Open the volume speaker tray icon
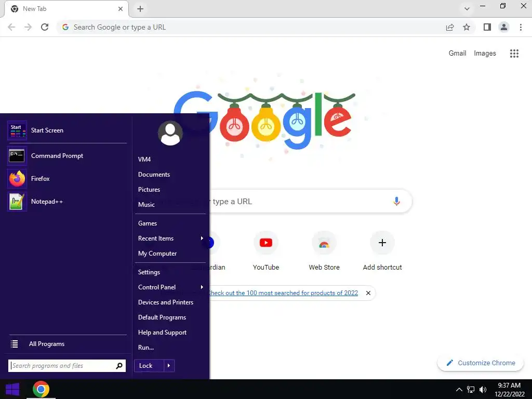This screenshot has width=532, height=399. pyautogui.click(x=483, y=390)
